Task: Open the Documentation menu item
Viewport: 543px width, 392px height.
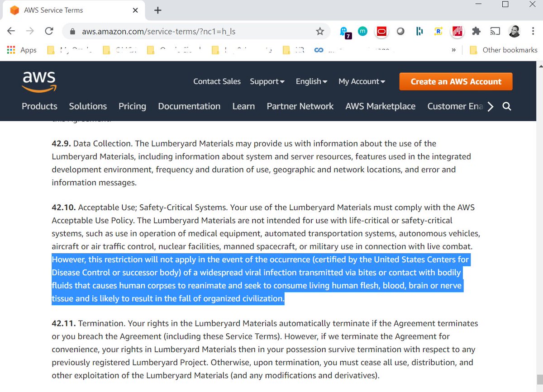Action: (x=189, y=106)
